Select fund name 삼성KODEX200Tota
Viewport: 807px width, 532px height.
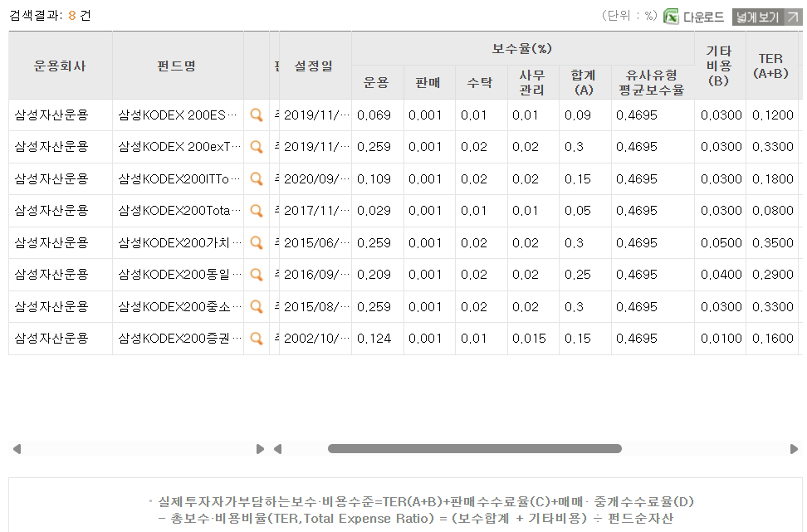click(x=179, y=211)
